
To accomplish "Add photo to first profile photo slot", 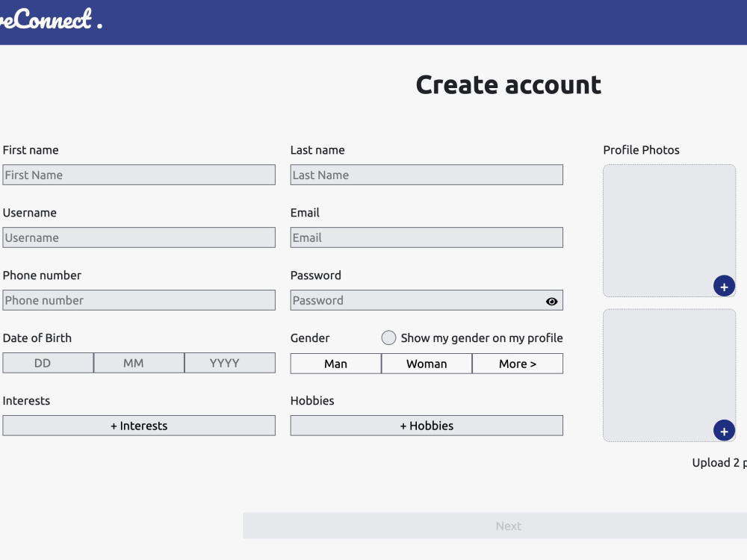I will (724, 286).
